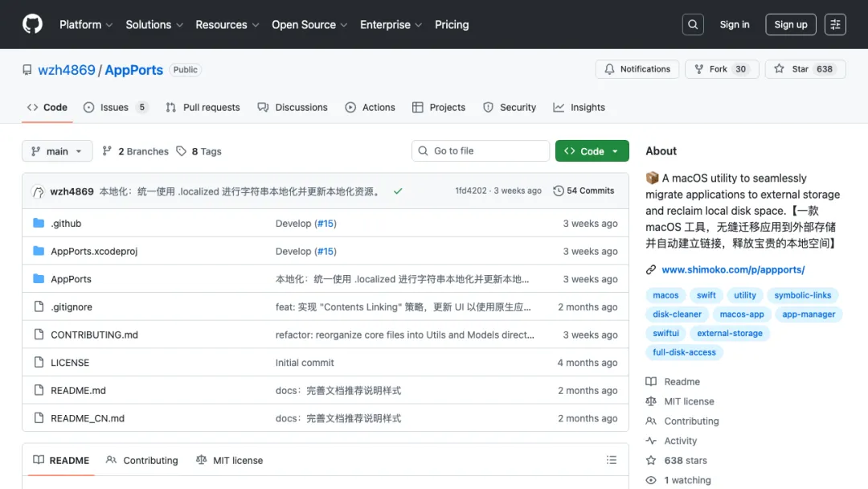
Task: Click the file icon beside CONTRIBUTING.md
Action: [x=39, y=335]
